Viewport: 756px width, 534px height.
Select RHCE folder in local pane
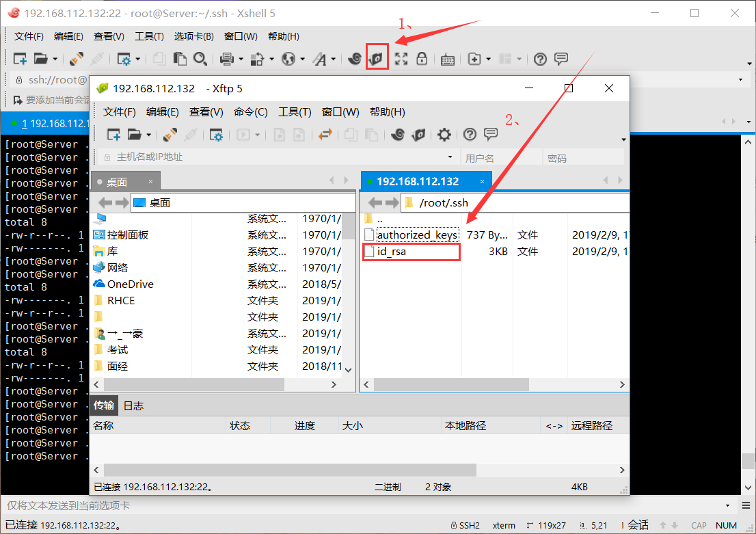pos(121,301)
